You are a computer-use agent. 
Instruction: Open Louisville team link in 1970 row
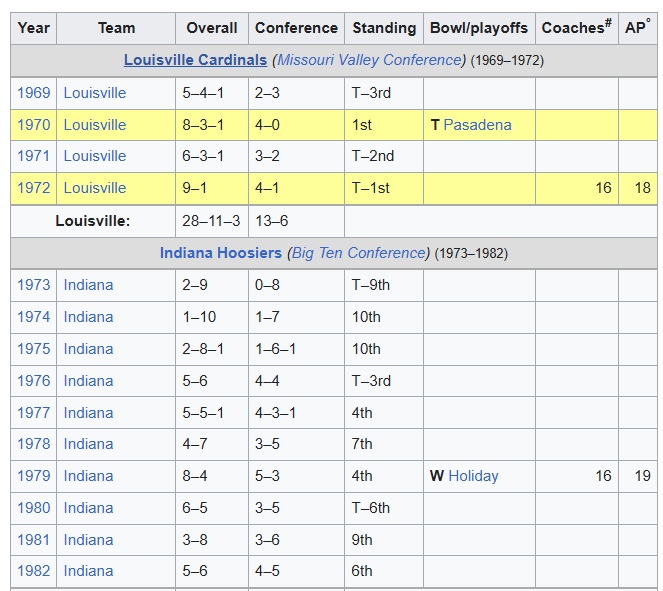coord(95,125)
